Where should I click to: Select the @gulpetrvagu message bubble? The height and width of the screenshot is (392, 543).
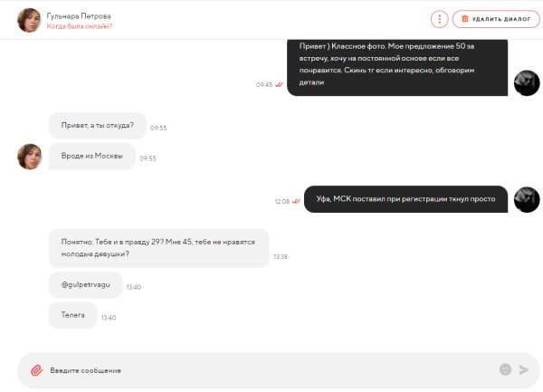86,284
